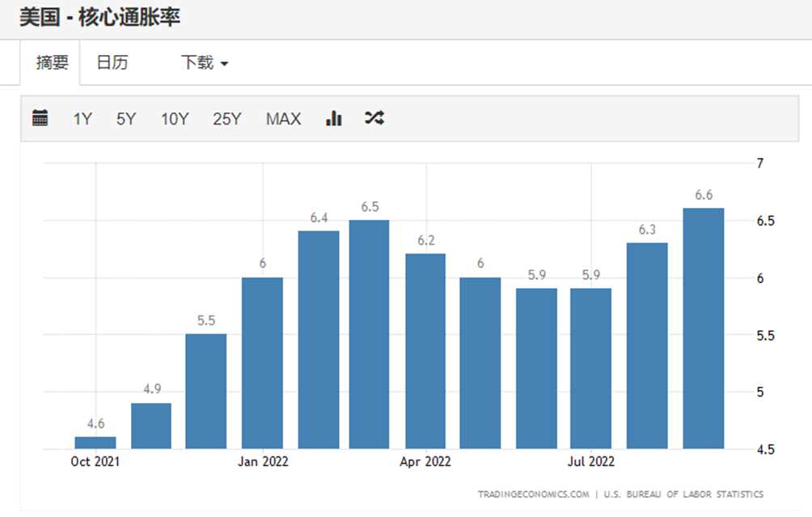Click the compare shuffle arrows icon
The width and height of the screenshot is (812, 517).
tap(374, 118)
